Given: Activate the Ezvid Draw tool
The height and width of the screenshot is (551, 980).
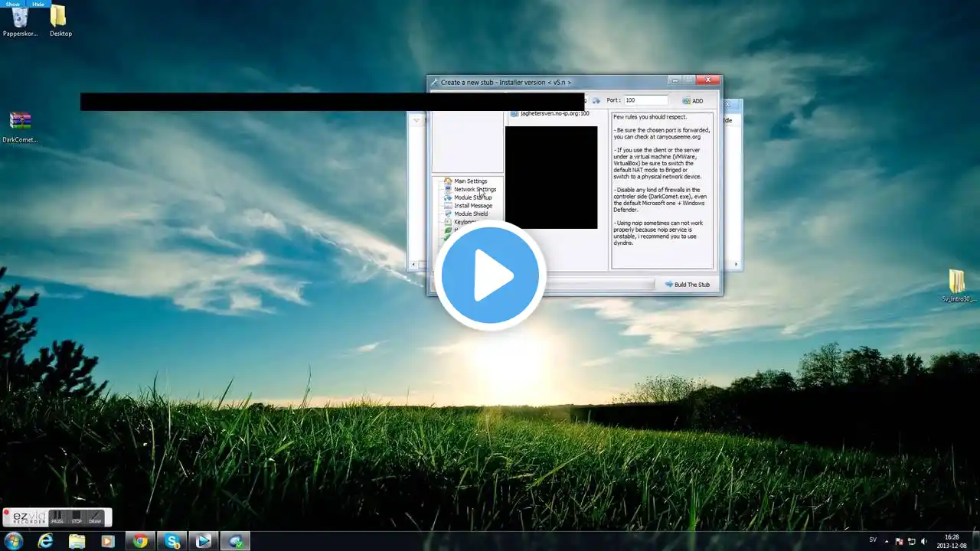Looking at the screenshot, I should (95, 517).
